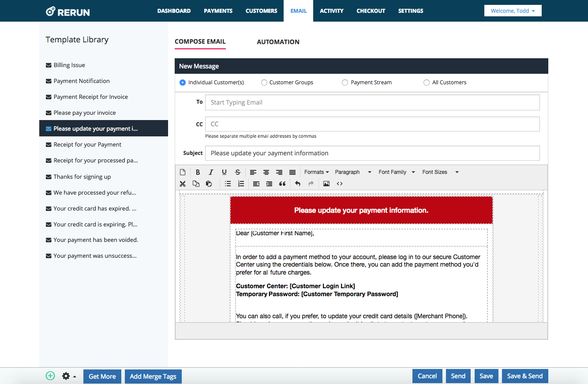Switch to the Automation tab
This screenshot has width=588, height=384.
(x=278, y=42)
